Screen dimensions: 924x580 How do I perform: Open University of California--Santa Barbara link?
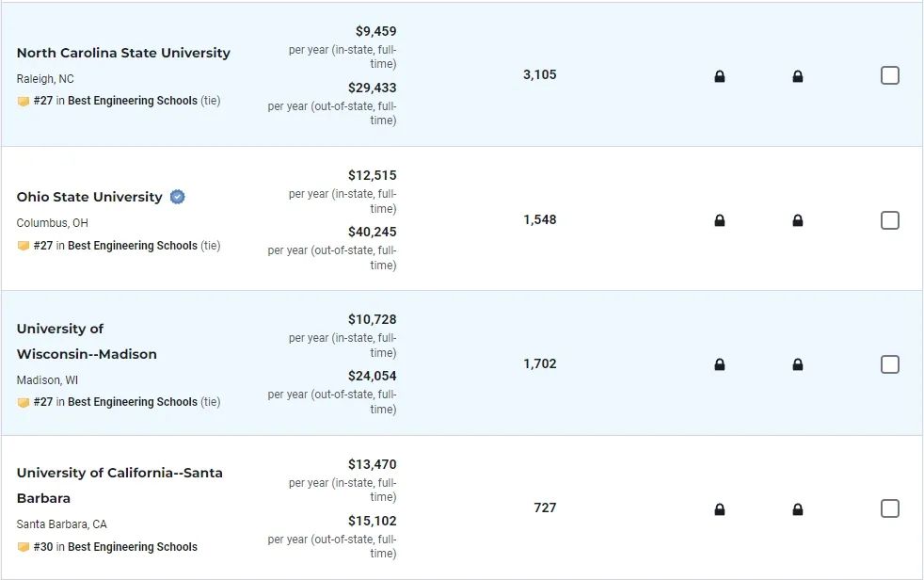(x=119, y=485)
